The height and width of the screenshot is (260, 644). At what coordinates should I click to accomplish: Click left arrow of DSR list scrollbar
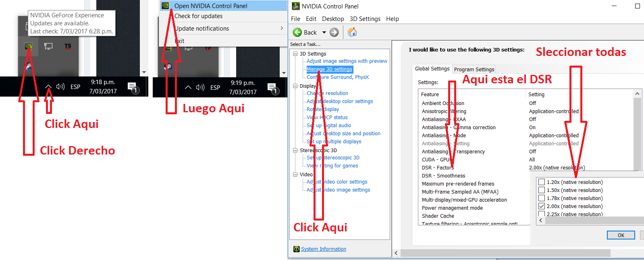tap(541, 221)
